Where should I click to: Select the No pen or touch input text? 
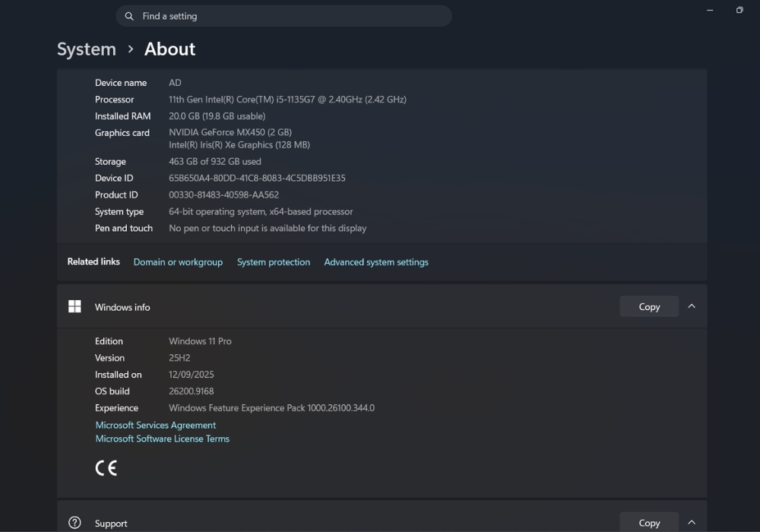click(x=268, y=228)
